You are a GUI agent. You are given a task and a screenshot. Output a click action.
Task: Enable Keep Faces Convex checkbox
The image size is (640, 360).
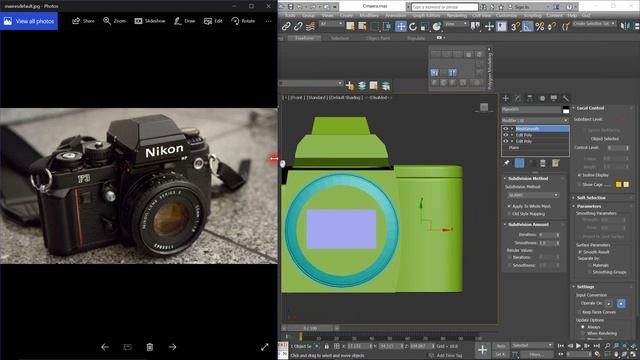tap(579, 312)
